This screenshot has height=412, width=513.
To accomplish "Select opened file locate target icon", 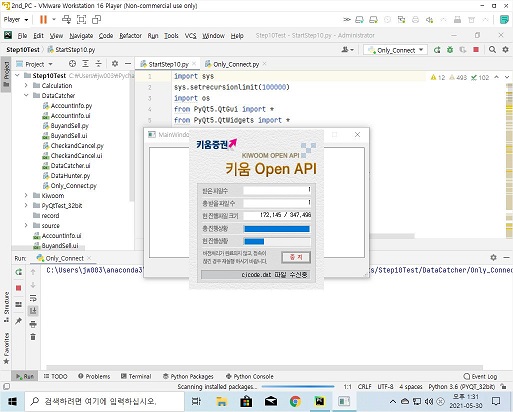I will click(x=72, y=64).
